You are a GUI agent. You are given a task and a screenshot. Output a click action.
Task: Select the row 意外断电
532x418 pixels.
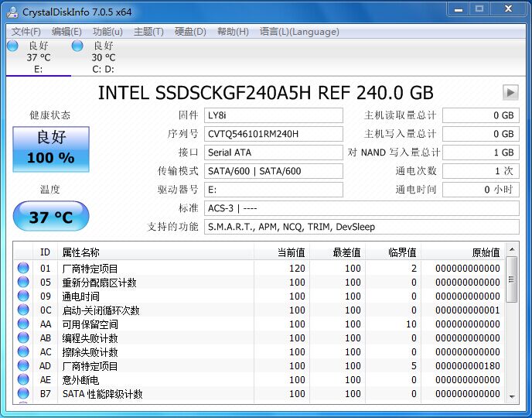(x=259, y=379)
